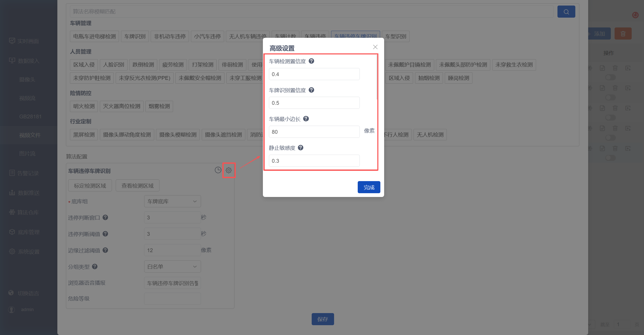The height and width of the screenshot is (335, 644).
Task: Select the 人脸识别 algorithm tag
Action: (114, 65)
